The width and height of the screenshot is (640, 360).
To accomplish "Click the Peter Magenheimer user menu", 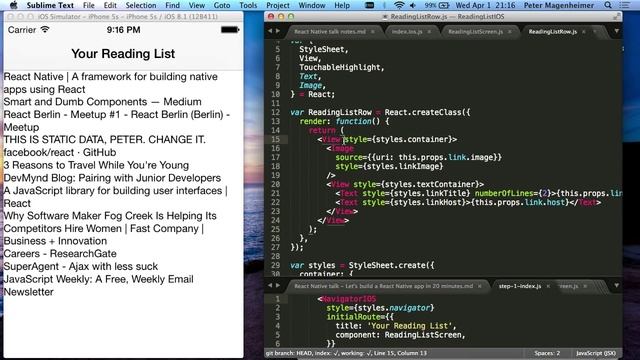I will tap(559, 5).
